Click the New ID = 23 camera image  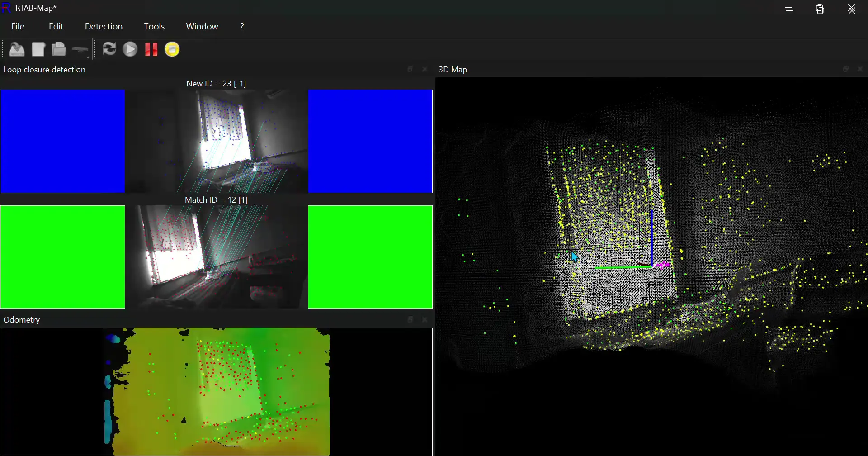pos(217,141)
